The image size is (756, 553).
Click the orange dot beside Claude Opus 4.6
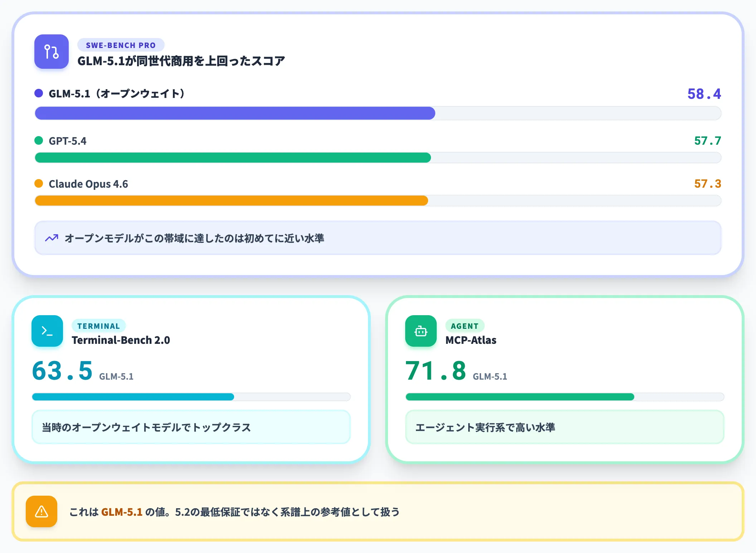(x=39, y=183)
